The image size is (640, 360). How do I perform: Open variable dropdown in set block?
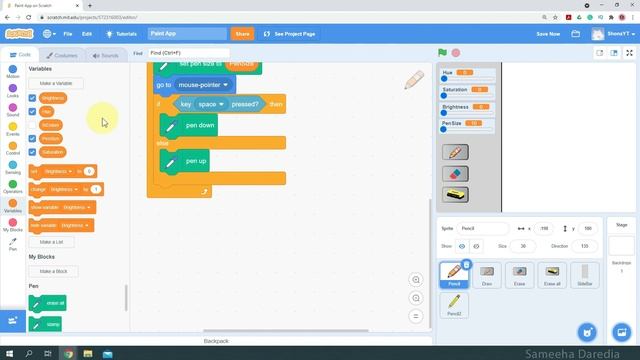(x=58, y=171)
